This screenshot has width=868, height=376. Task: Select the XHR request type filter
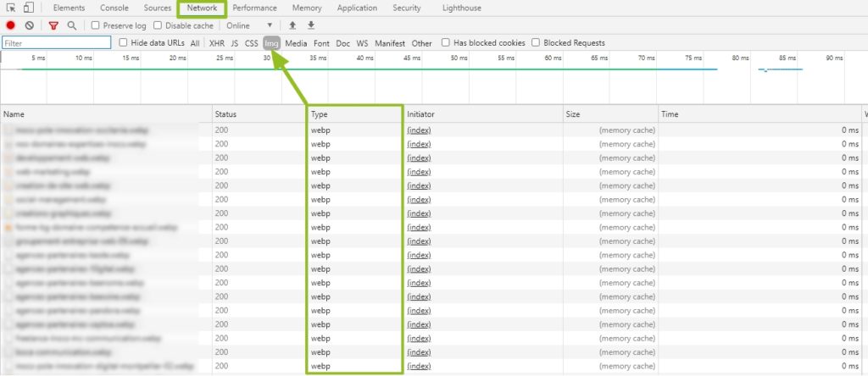click(217, 43)
